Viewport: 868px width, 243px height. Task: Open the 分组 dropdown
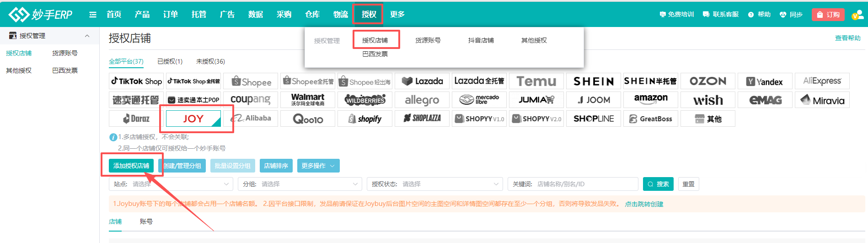pyautogui.click(x=300, y=184)
